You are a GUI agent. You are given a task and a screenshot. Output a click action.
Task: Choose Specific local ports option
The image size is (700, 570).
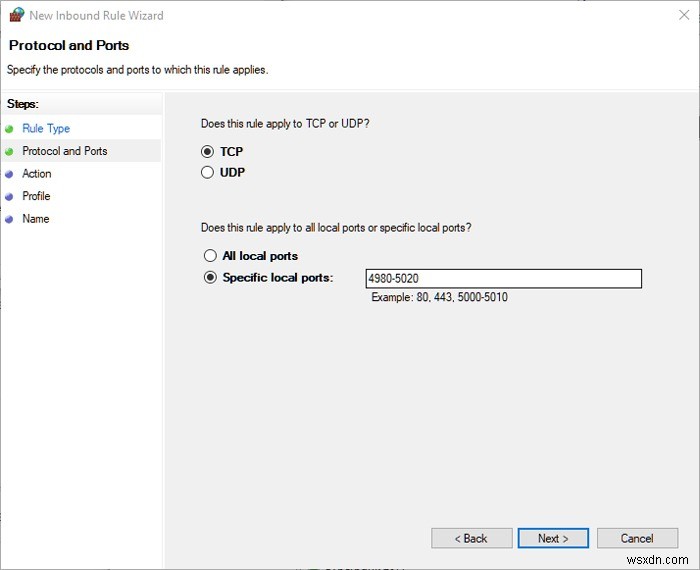point(210,278)
